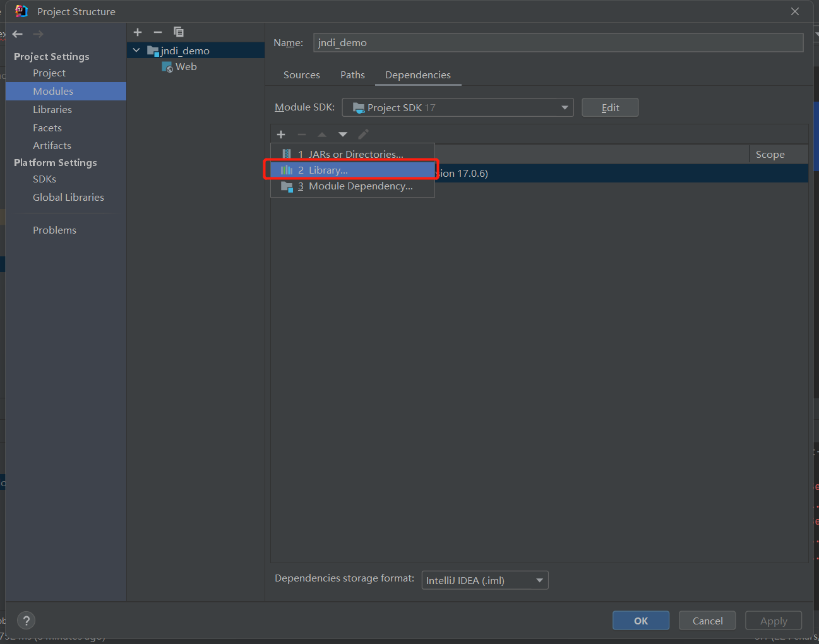The height and width of the screenshot is (644, 819).
Task: Confirm with the OK button
Action: tap(641, 621)
